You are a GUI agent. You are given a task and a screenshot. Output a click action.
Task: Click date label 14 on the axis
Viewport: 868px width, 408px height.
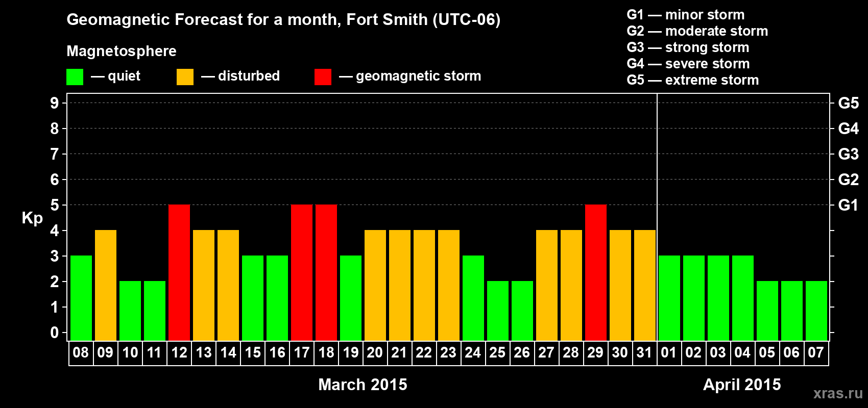(x=228, y=352)
